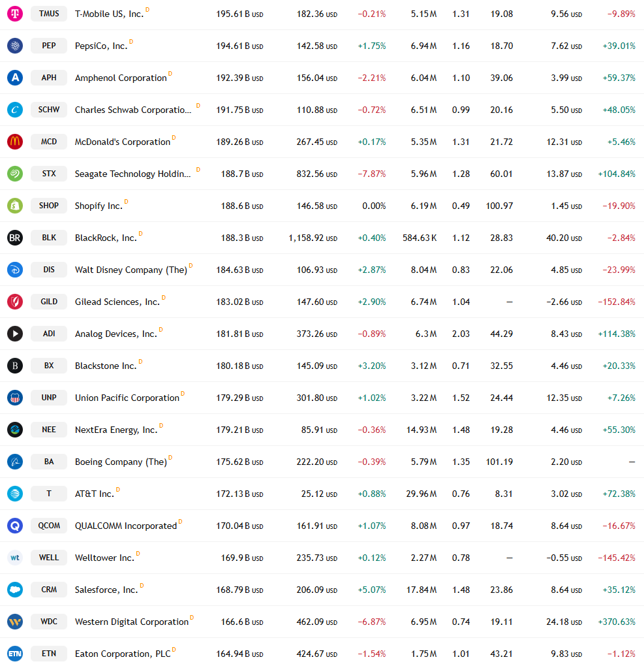Click the Gilead Sciences logo icon
This screenshot has height=668, width=644.
coord(15,302)
